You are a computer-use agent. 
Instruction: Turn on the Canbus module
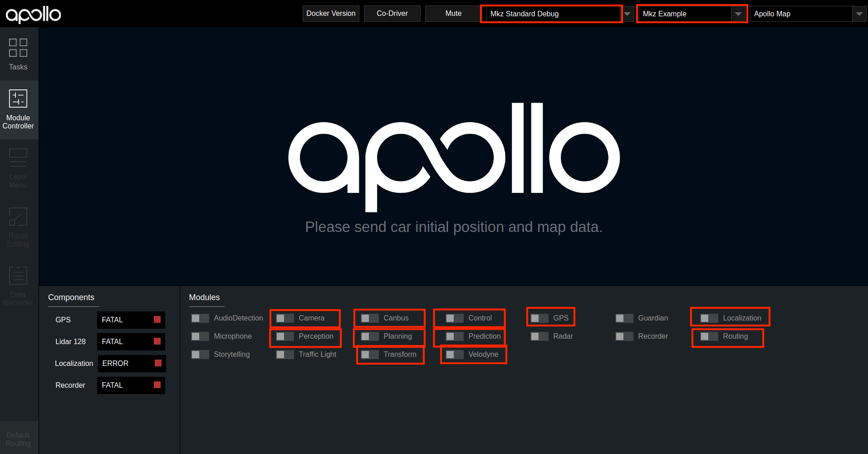369,318
